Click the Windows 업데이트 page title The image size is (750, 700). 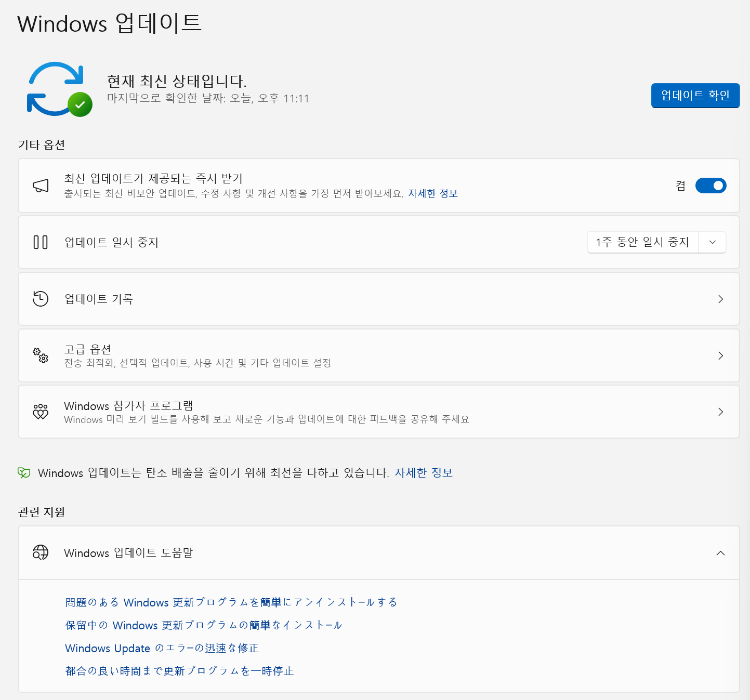(x=110, y=23)
